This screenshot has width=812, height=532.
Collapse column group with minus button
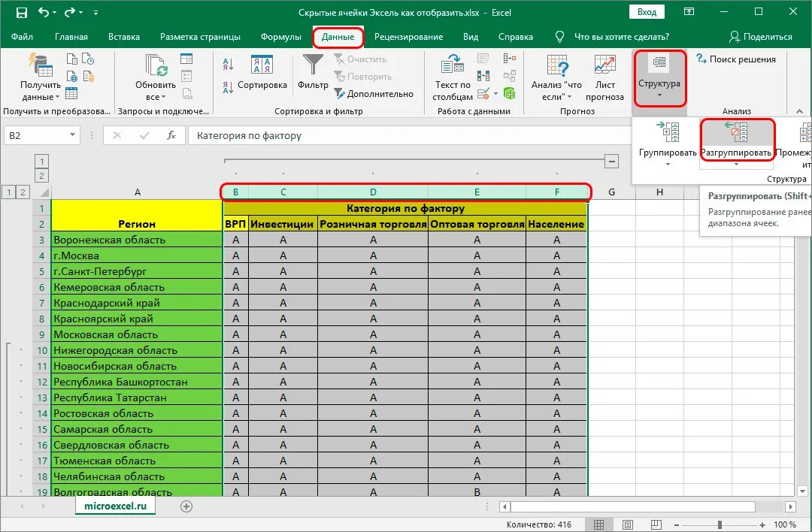click(x=611, y=161)
